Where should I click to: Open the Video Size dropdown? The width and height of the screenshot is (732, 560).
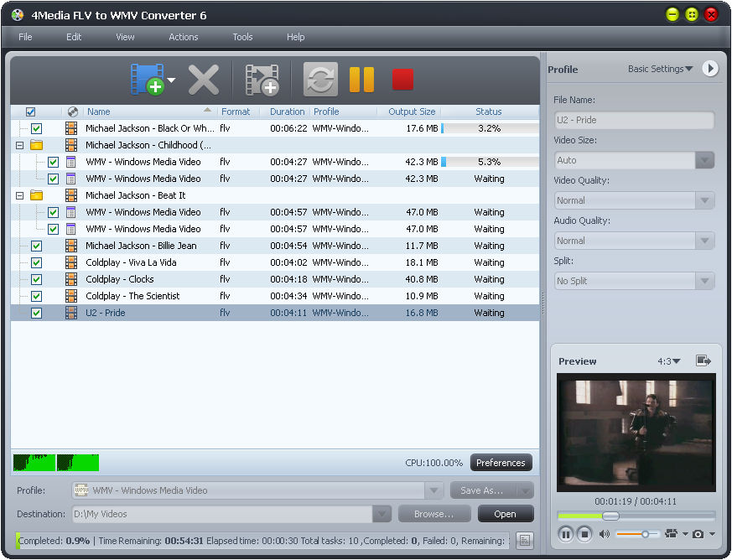tap(704, 160)
